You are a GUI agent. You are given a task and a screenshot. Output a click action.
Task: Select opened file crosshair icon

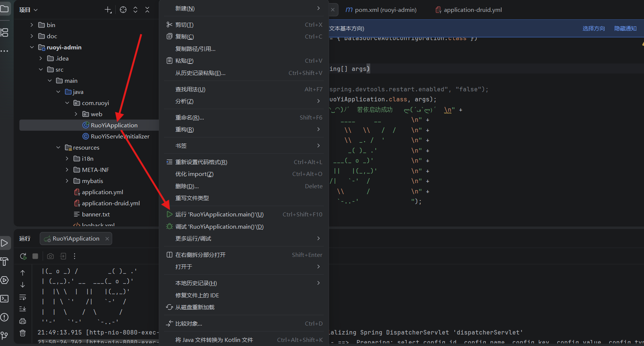pyautogui.click(x=123, y=10)
